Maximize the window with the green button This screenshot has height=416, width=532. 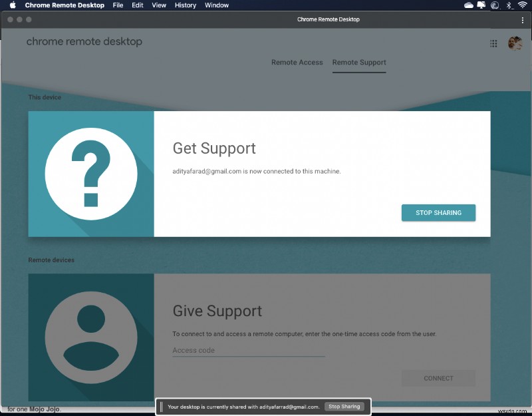tap(29, 20)
